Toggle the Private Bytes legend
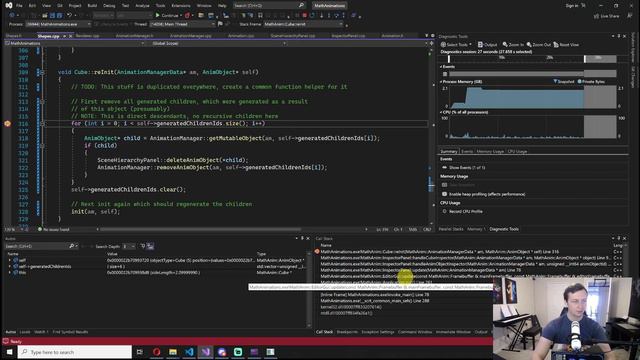This screenshot has height=360, width=640. tap(591, 82)
